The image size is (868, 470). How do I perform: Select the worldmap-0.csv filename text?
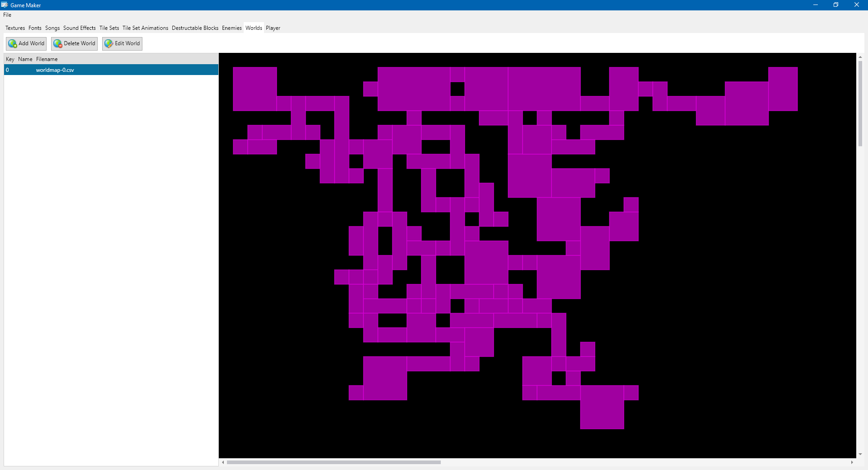coord(55,70)
